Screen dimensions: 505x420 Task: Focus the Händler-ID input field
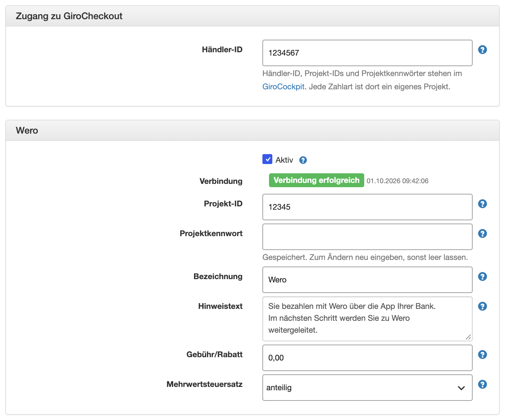click(x=367, y=53)
